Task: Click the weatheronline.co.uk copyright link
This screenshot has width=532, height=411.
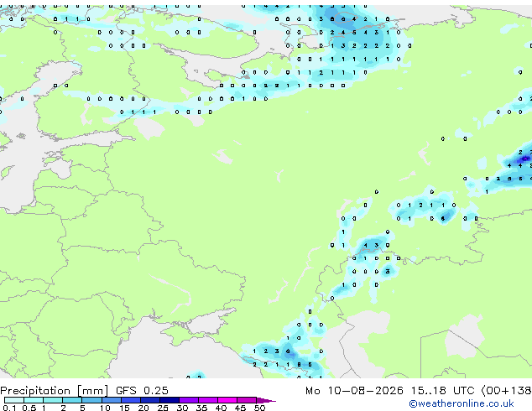Action: pyautogui.click(x=462, y=403)
